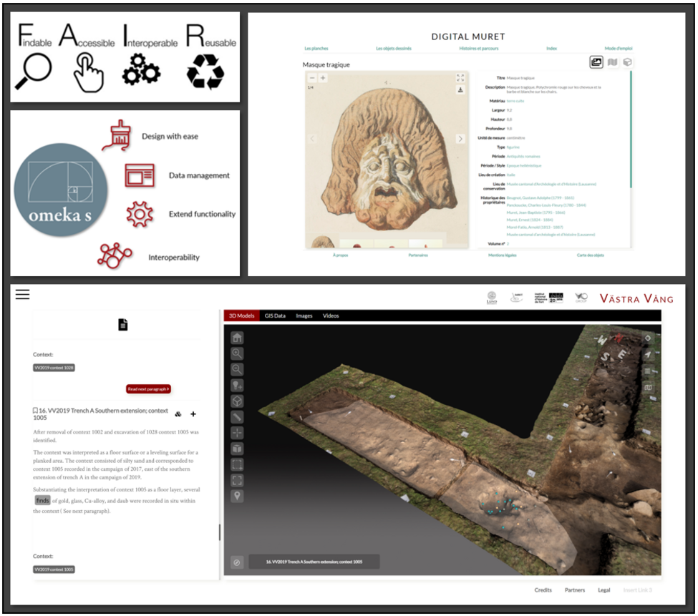This screenshot has height=616, width=698.
Task: Open the hamburger menu in Västra Vång
Action: [x=22, y=295]
